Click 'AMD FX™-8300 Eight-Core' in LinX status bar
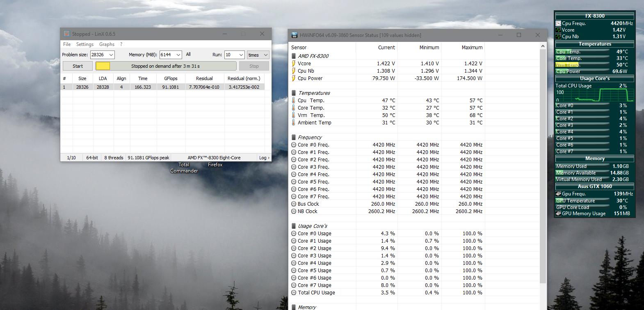 pyautogui.click(x=214, y=158)
